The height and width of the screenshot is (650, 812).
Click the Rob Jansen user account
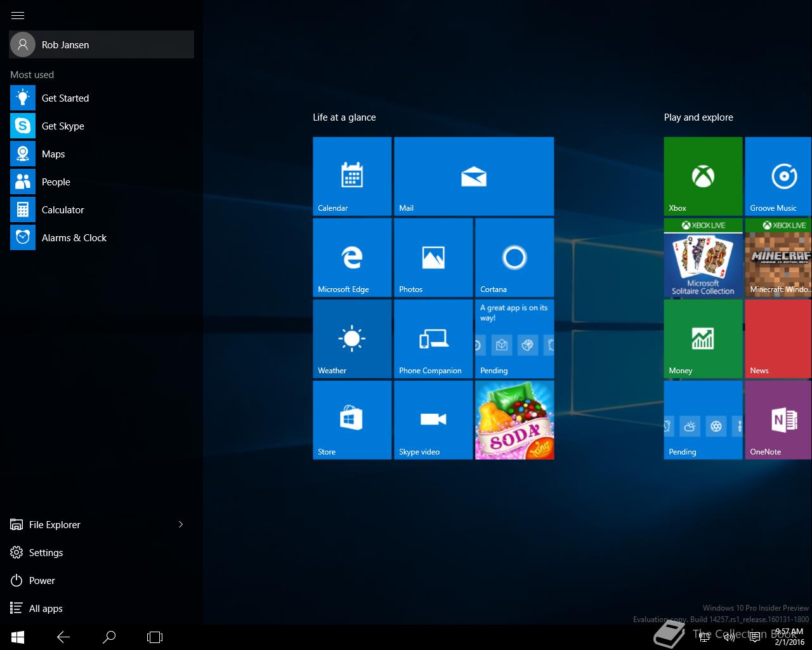[101, 44]
